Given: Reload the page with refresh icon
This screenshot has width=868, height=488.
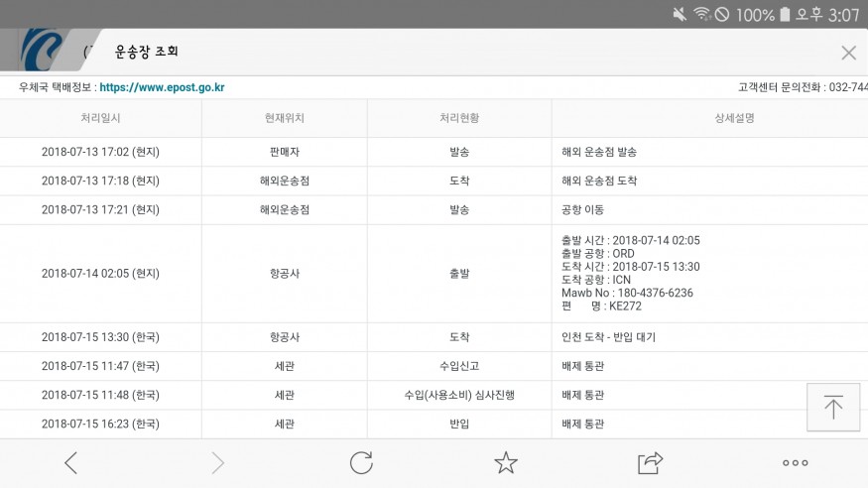Looking at the screenshot, I should coord(361,462).
